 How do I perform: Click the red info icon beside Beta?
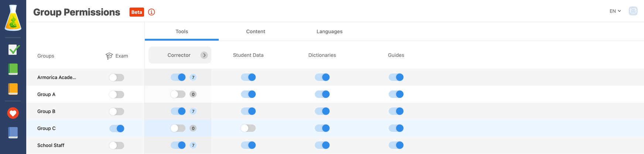tap(151, 12)
